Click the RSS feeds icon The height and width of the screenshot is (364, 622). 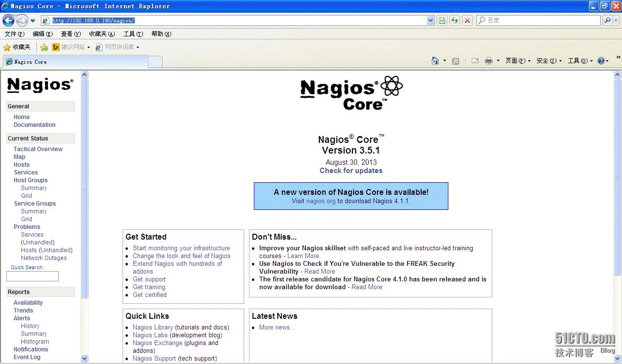click(456, 61)
